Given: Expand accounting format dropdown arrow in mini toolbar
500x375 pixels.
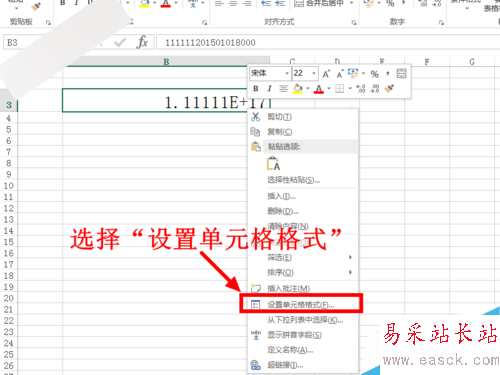Looking at the screenshot, I should (x=363, y=74).
